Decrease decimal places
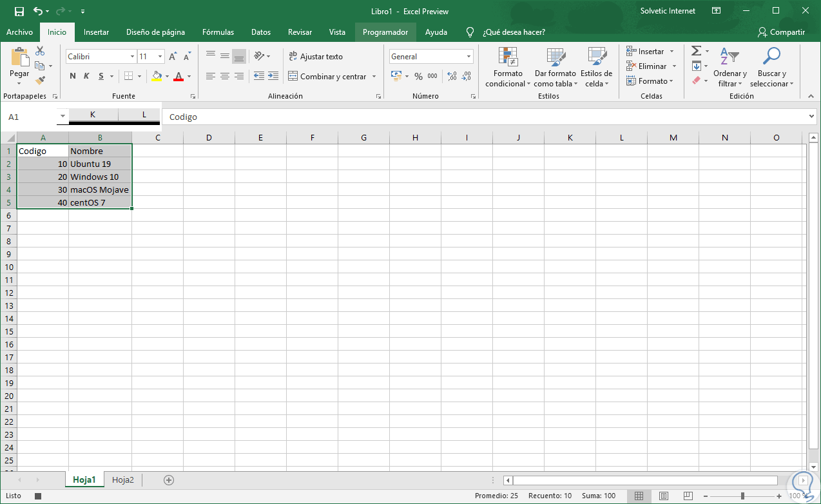The width and height of the screenshot is (821, 504). [467, 76]
